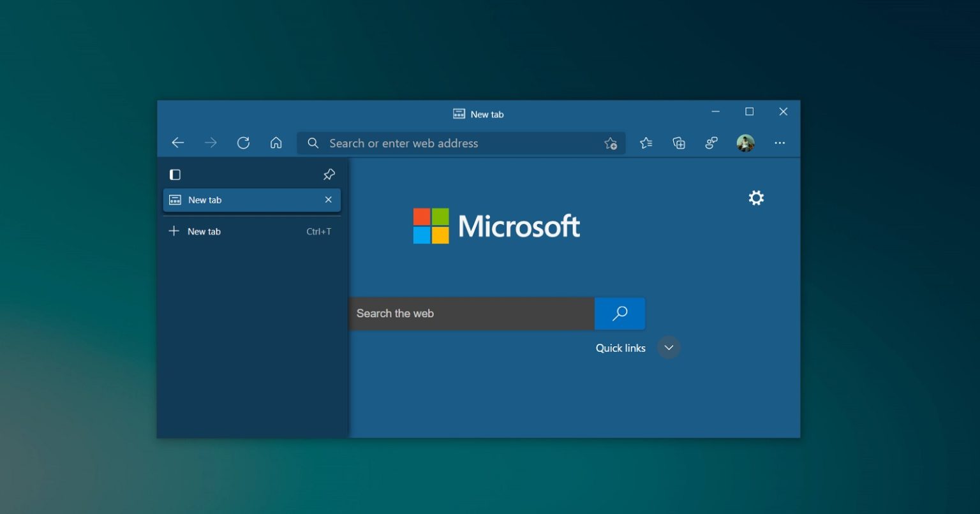Open the Collections panel

tap(679, 143)
